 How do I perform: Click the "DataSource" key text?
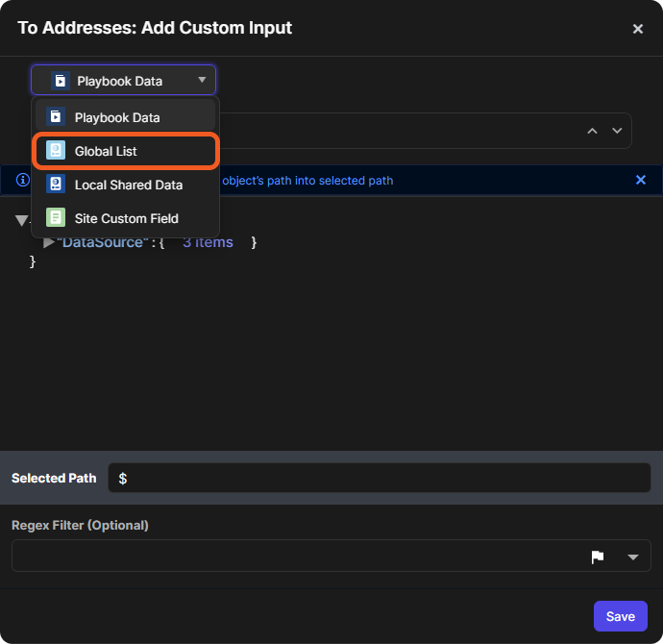103,242
